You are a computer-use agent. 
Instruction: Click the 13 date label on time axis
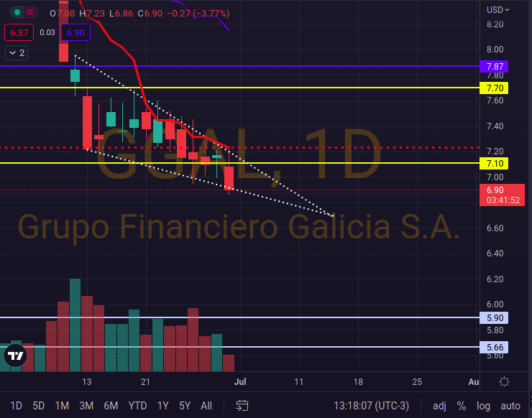pyautogui.click(x=86, y=381)
